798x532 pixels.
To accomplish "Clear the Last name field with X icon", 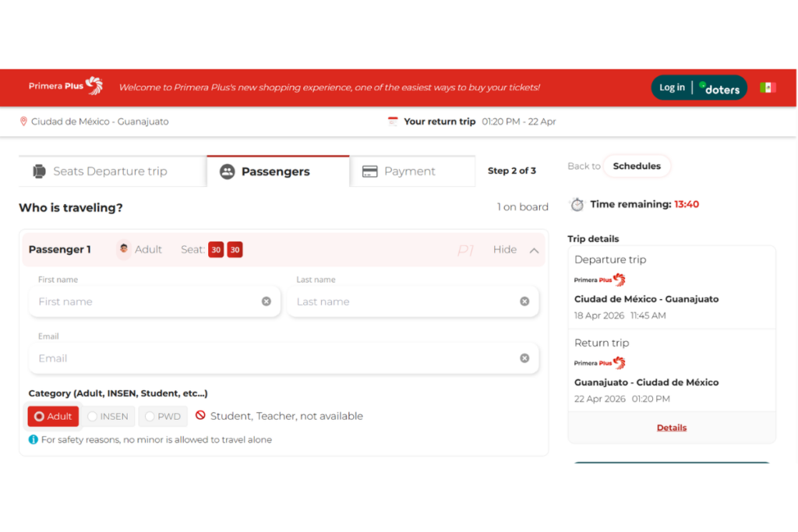I will pyautogui.click(x=524, y=301).
